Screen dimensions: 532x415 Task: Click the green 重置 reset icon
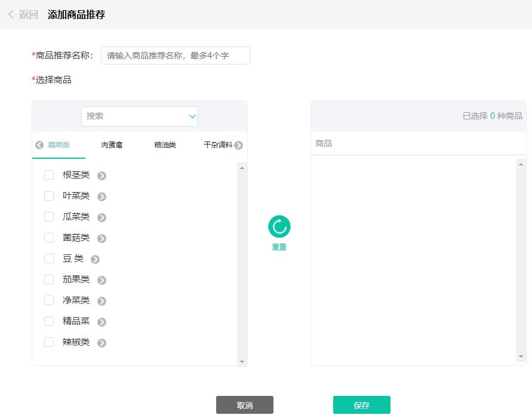coord(279,228)
